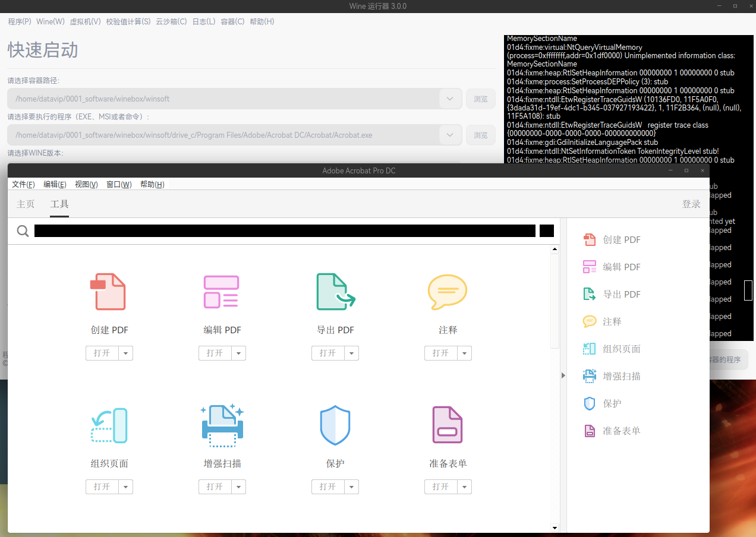Click the large Create PDF icon

[x=109, y=292]
